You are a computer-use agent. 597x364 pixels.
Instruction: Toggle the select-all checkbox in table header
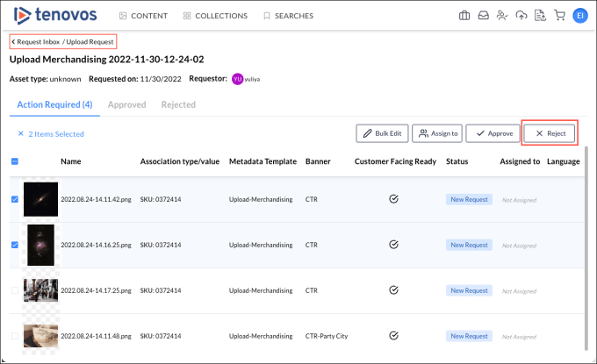point(15,161)
